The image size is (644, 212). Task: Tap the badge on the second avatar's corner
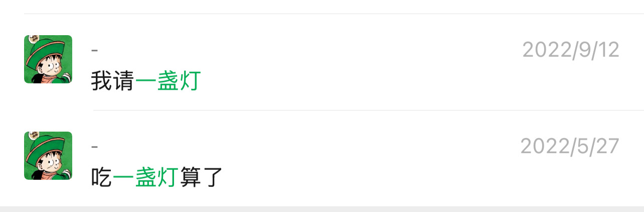coord(34,135)
